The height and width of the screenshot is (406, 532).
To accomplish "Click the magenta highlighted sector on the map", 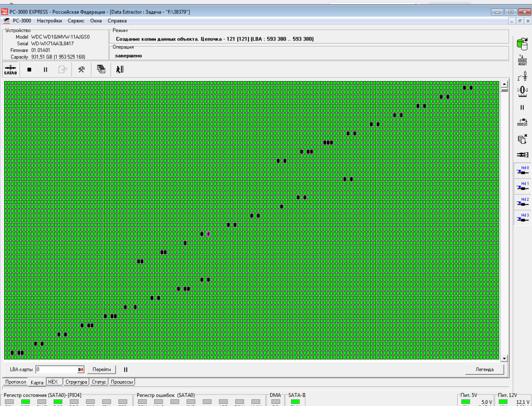I will click(x=208, y=234).
